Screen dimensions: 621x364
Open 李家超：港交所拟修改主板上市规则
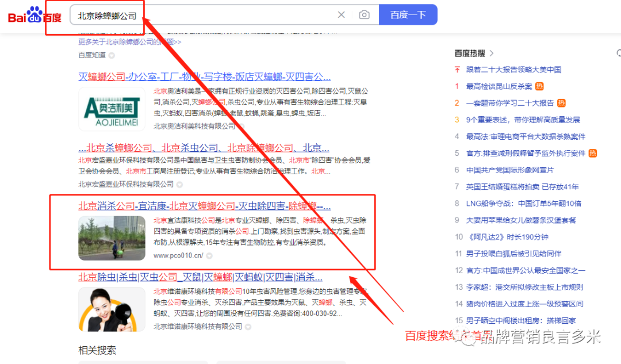(524, 287)
